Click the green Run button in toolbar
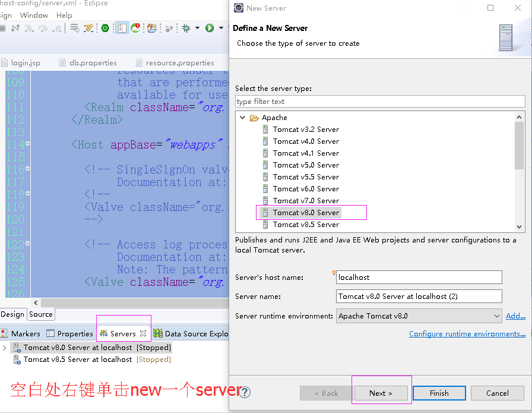 tap(210, 28)
